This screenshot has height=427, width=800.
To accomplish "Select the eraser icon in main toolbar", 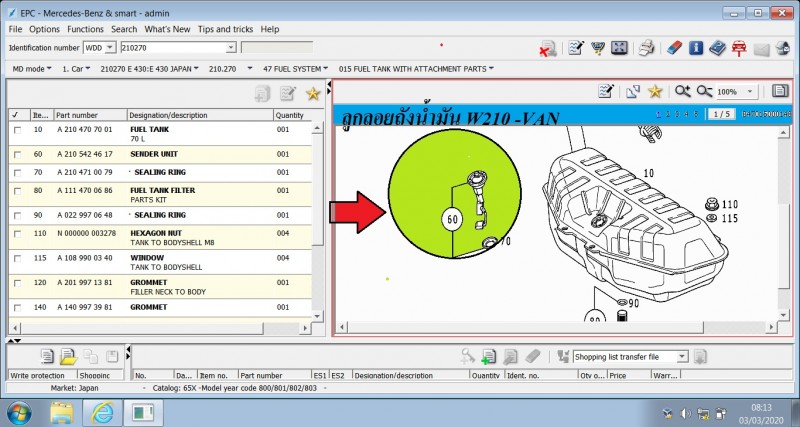I will pos(674,48).
